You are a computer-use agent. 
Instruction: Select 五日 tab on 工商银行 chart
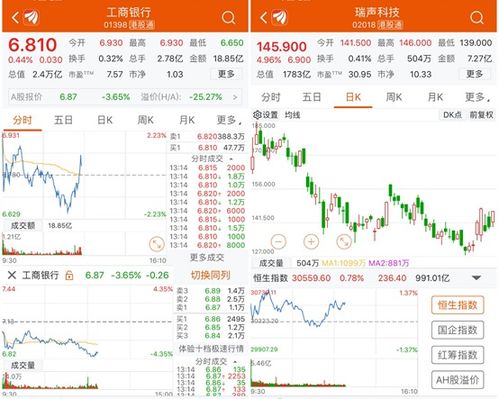coord(63,120)
